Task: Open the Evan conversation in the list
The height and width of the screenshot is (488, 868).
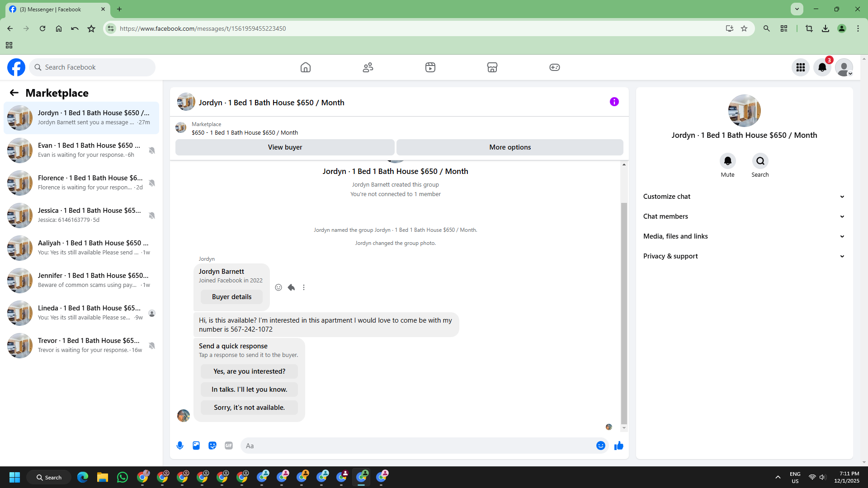Action: [x=81, y=150]
